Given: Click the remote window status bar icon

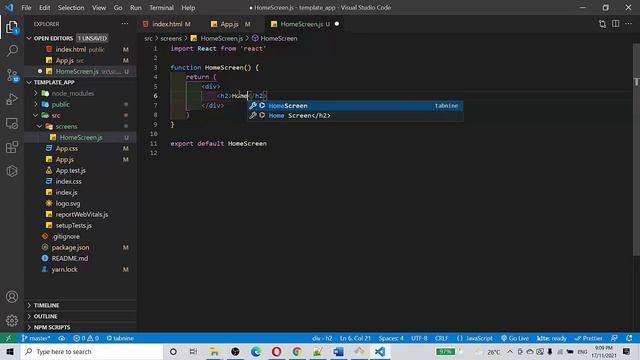Looking at the screenshot, I should (8, 338).
